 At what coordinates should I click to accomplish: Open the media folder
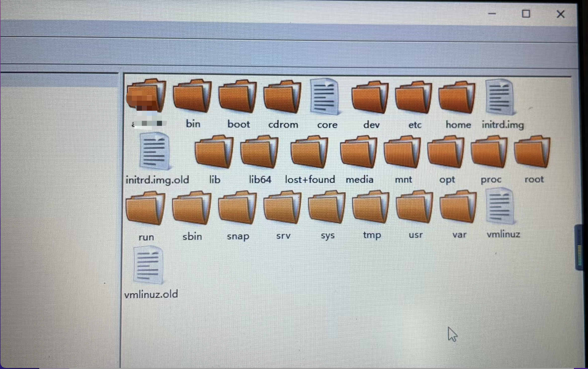(x=359, y=152)
